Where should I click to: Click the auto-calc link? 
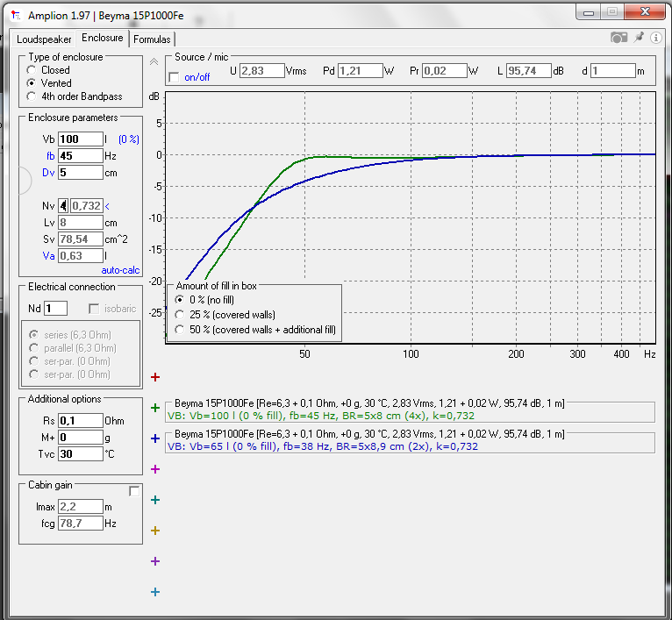click(120, 270)
